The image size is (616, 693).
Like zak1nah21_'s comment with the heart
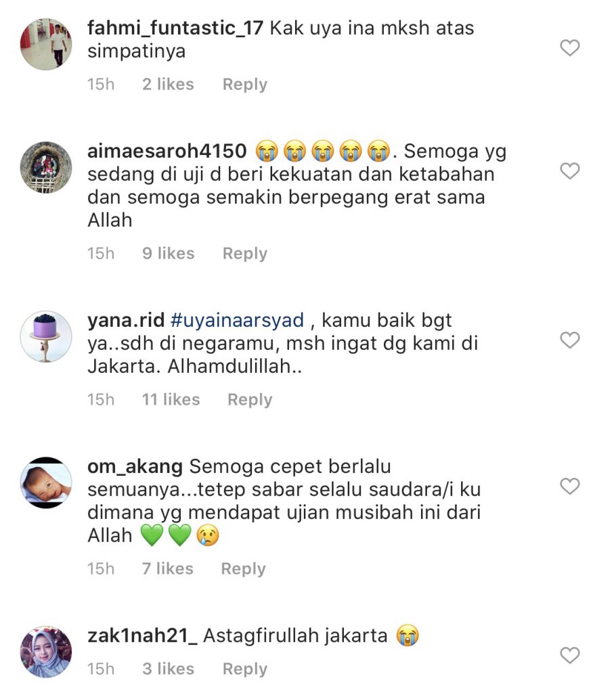[569, 655]
